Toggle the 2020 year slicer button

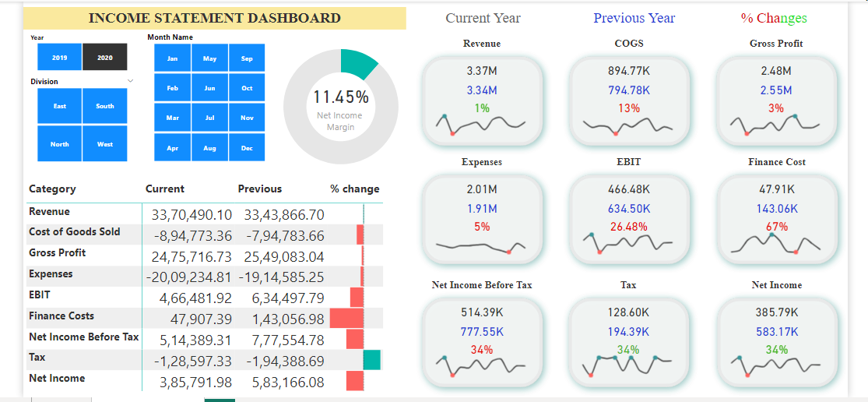pos(105,58)
